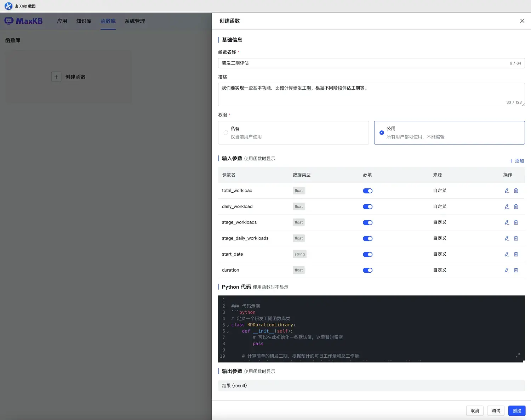Go to 系统管理 in navigation
This screenshot has width=531, height=420.
pyautogui.click(x=135, y=21)
